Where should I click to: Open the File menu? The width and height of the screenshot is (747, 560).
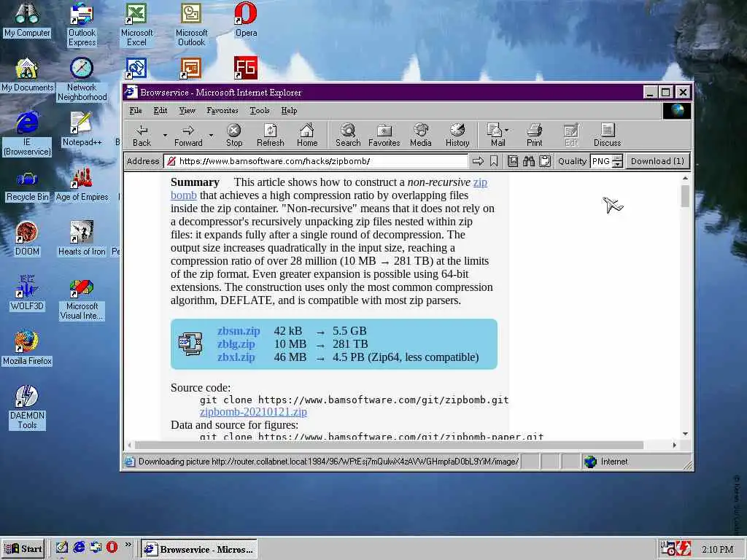click(x=136, y=111)
